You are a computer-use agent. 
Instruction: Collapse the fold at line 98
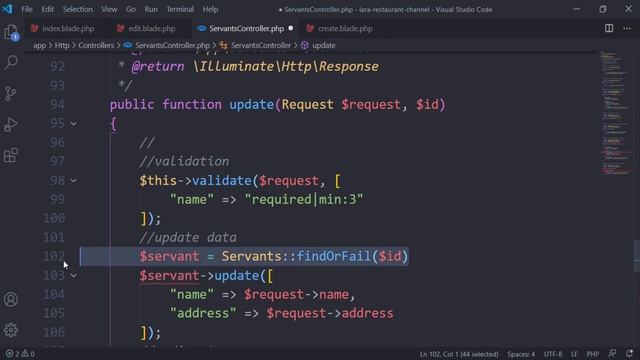coord(73,180)
